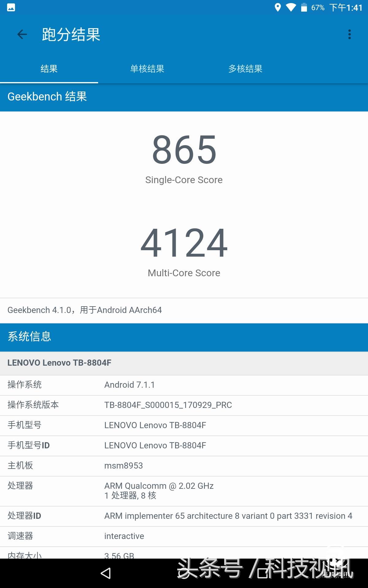Viewport: 368px width, 588px height.
Task: Tap the Android back navigation triangle
Action: pos(106,573)
